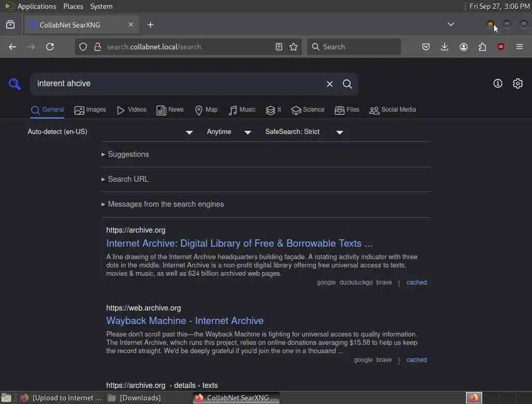Open extensions puzzle icon

(482, 47)
